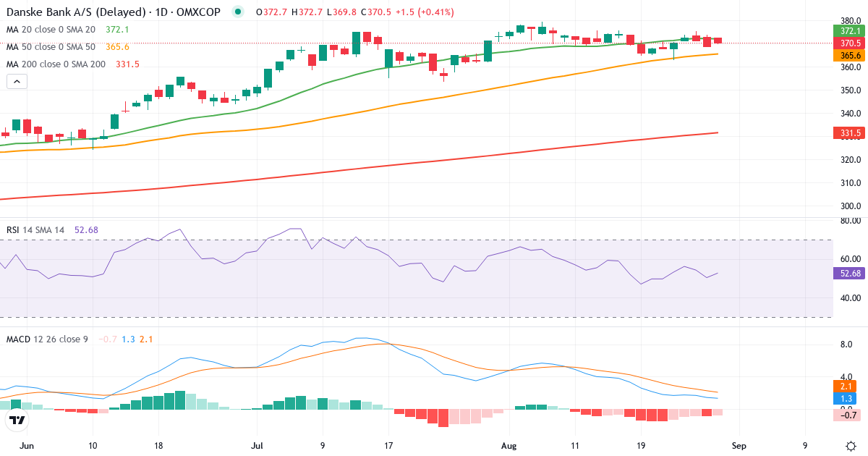Click the 300.0 price axis tick
Screen dimensions: 868x456
point(851,206)
